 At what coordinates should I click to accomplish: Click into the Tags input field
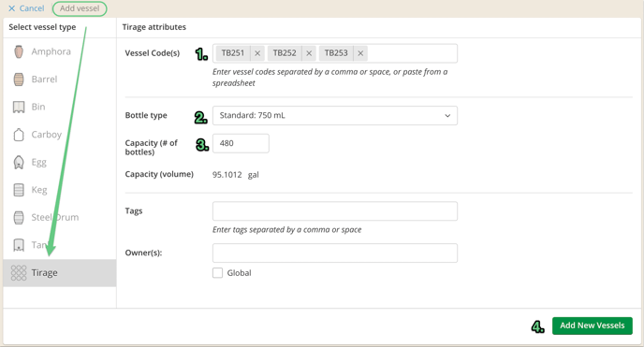point(335,211)
